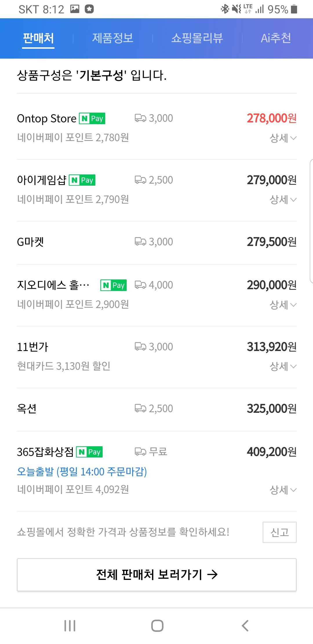Tap the N Pay badge beside 365잡화상점
Viewport: 313px width, 644px height.
click(x=90, y=452)
